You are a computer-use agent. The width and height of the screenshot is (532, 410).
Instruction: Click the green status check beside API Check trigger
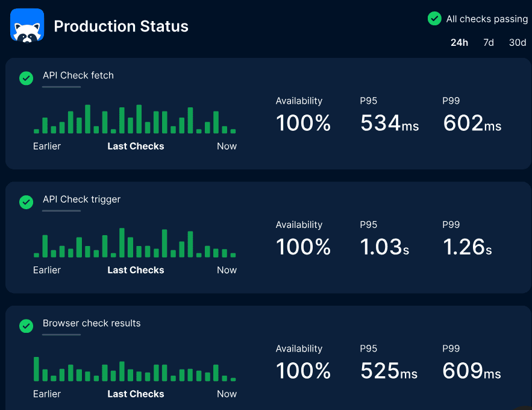click(26, 202)
